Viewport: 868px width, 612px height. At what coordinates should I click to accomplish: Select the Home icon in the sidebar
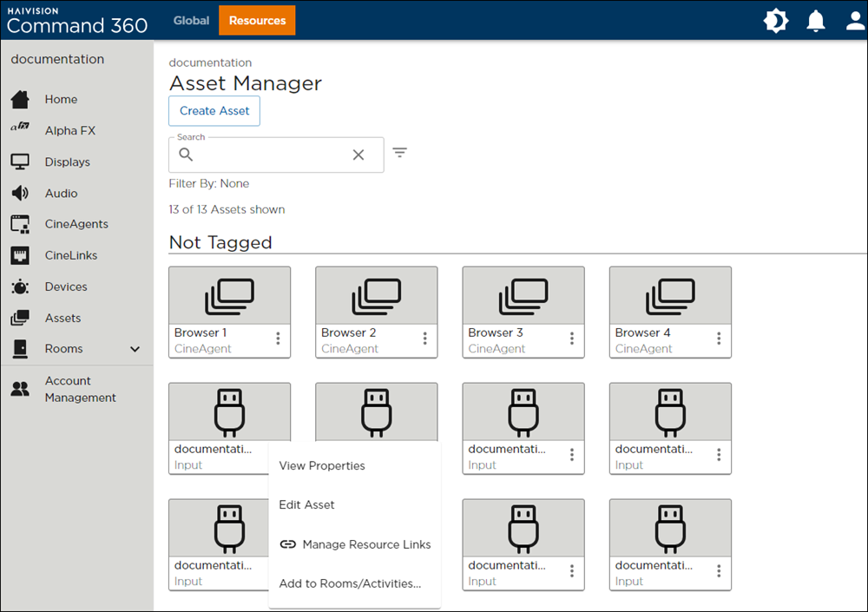[x=22, y=99]
